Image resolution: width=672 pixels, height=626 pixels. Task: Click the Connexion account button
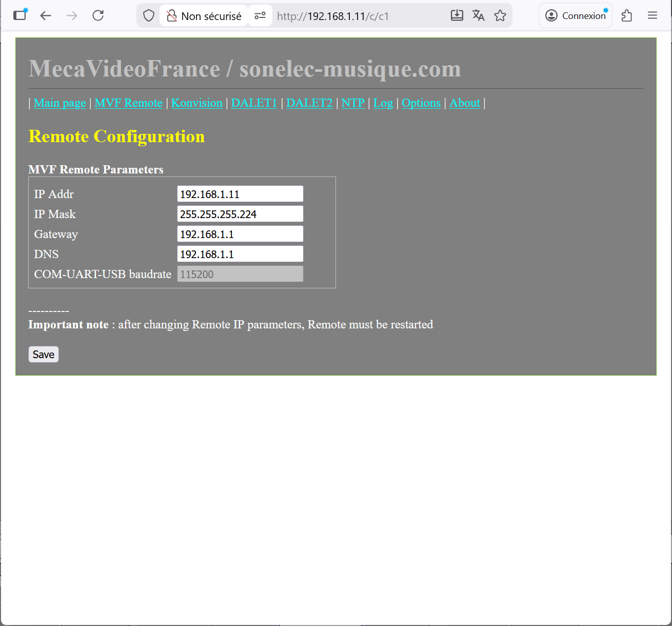[575, 15]
